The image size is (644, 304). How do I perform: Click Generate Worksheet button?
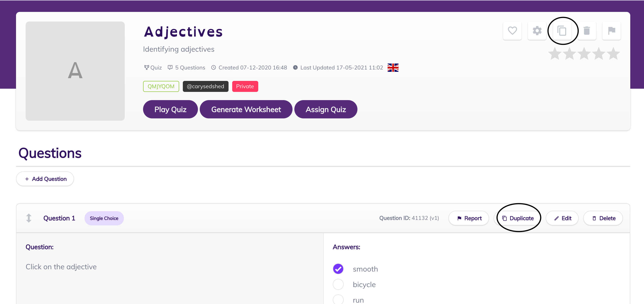pos(246,109)
